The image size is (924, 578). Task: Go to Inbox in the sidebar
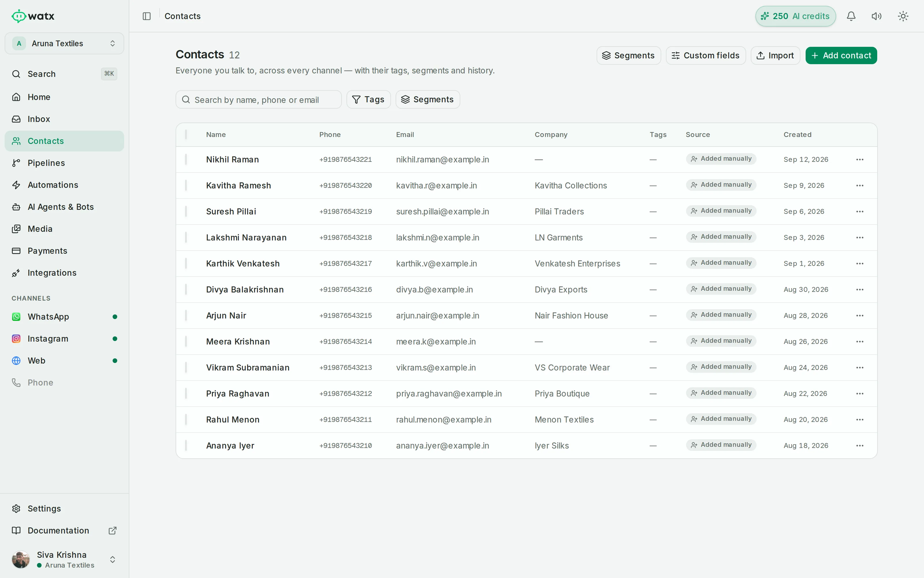pyautogui.click(x=64, y=119)
